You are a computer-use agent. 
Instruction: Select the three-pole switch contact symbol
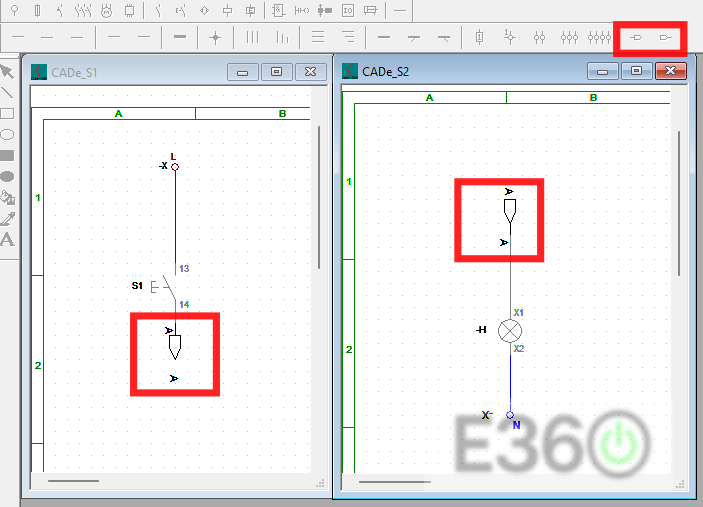83,10
